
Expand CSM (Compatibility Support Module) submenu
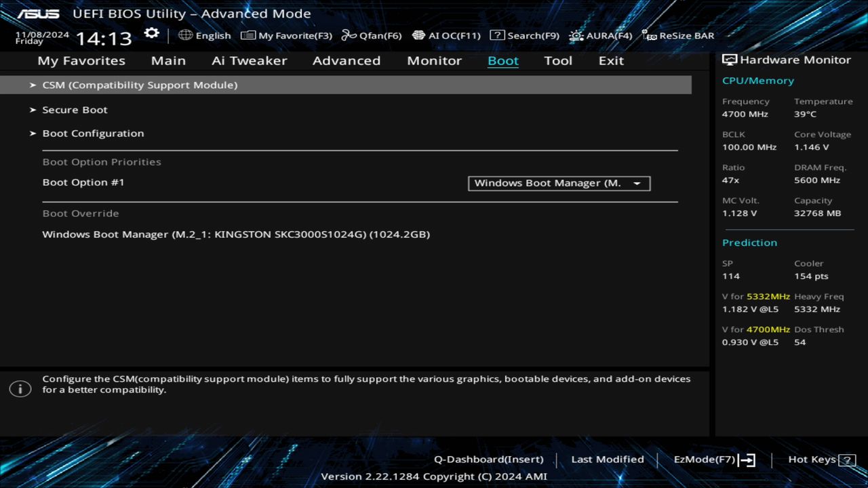click(x=140, y=85)
